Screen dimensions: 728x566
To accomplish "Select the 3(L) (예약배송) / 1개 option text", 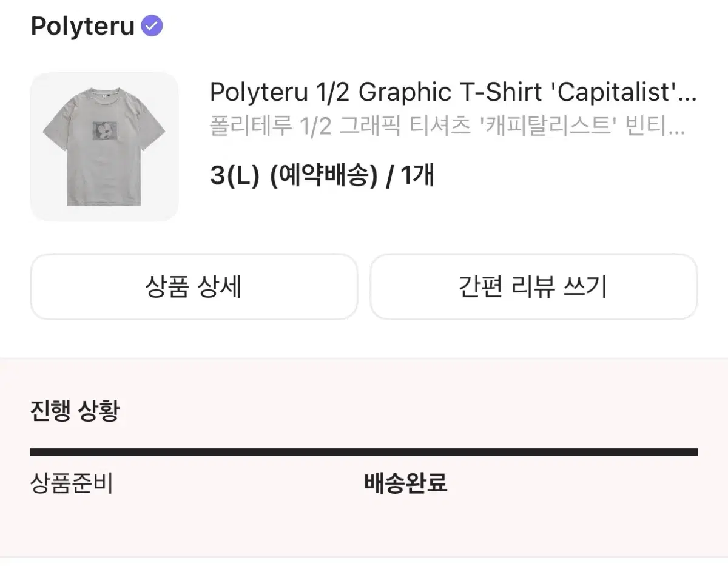I will pyautogui.click(x=322, y=176).
